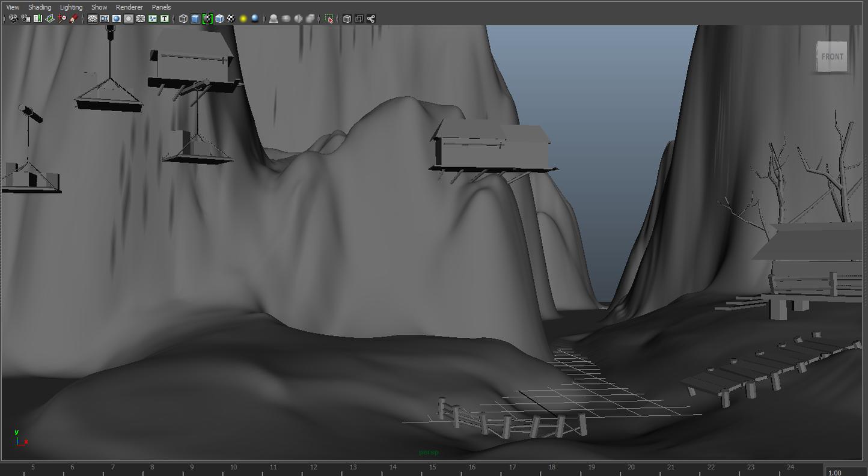Click the Depth of Field icon
The height and width of the screenshot is (476, 868).
click(x=310, y=19)
